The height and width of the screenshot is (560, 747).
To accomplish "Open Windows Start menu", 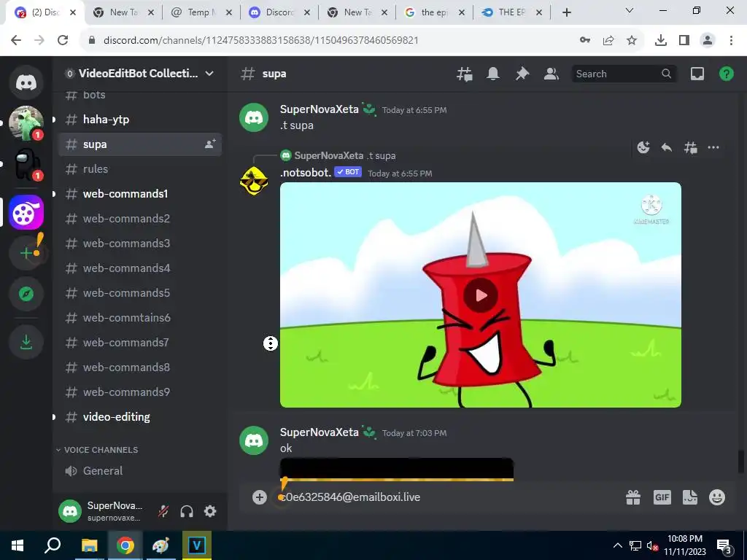I will [x=18, y=545].
